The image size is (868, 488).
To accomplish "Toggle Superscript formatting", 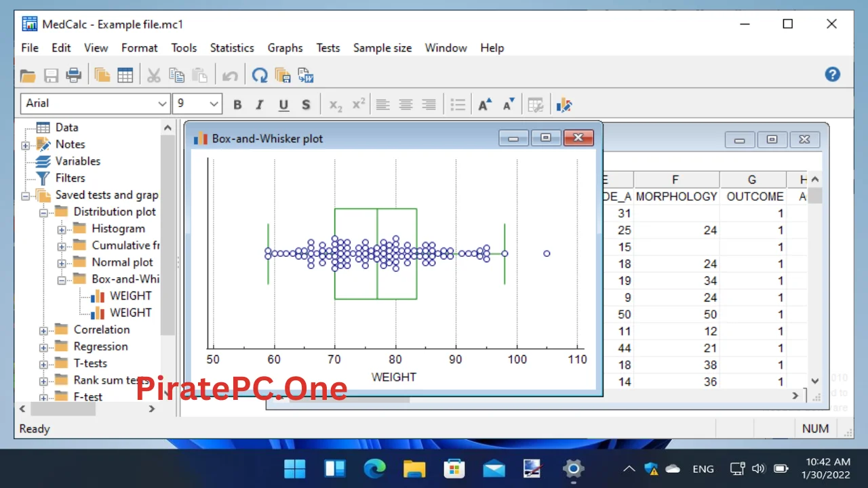I will pos(358,104).
